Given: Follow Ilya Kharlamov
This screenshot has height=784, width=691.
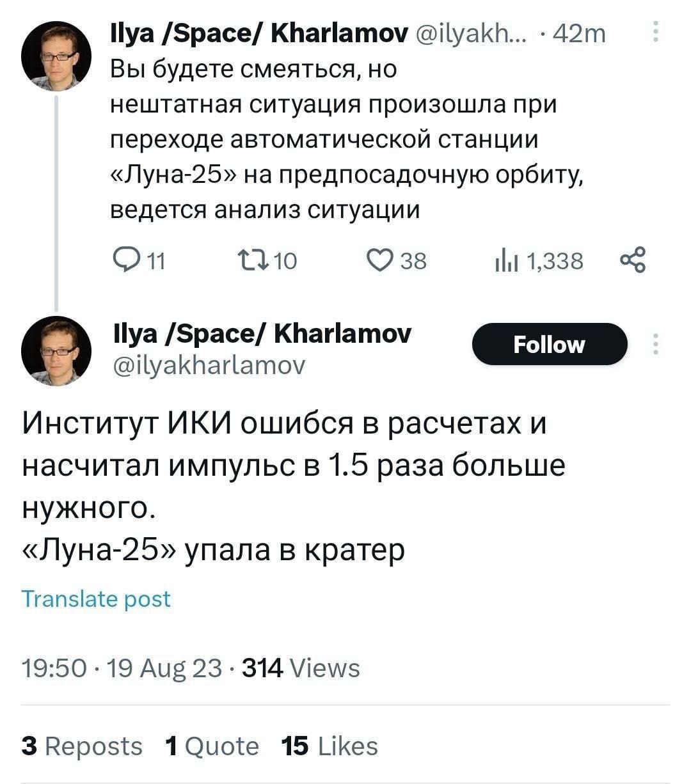Looking at the screenshot, I should (x=549, y=344).
